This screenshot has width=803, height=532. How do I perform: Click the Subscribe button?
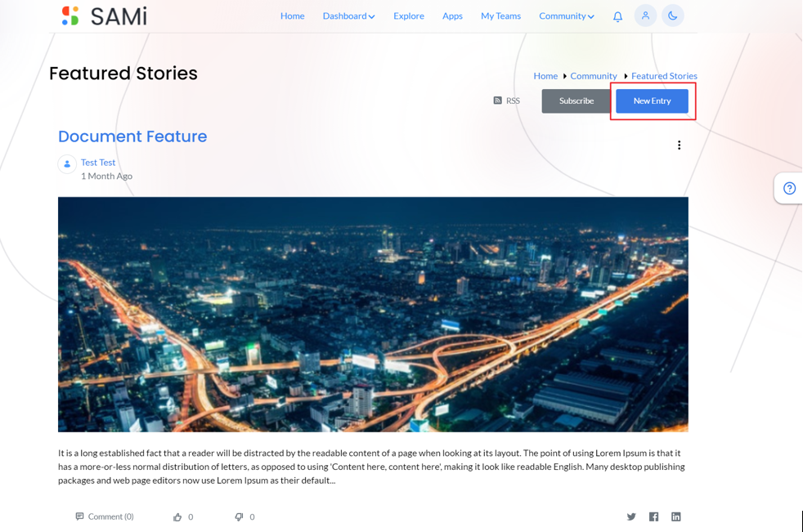(576, 101)
